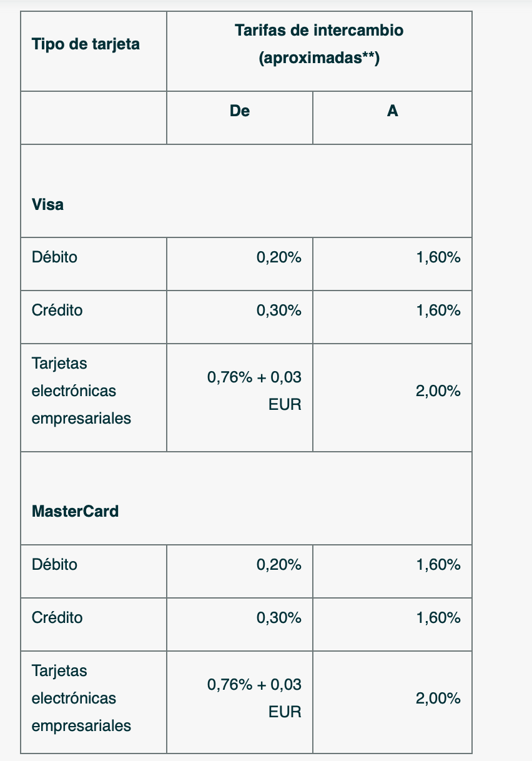The width and height of the screenshot is (532, 761).
Task: Select the 'A' column header
Action: (x=392, y=111)
